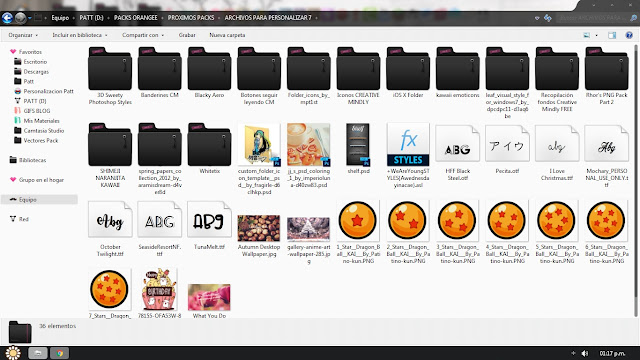Open the help icon

(629, 35)
